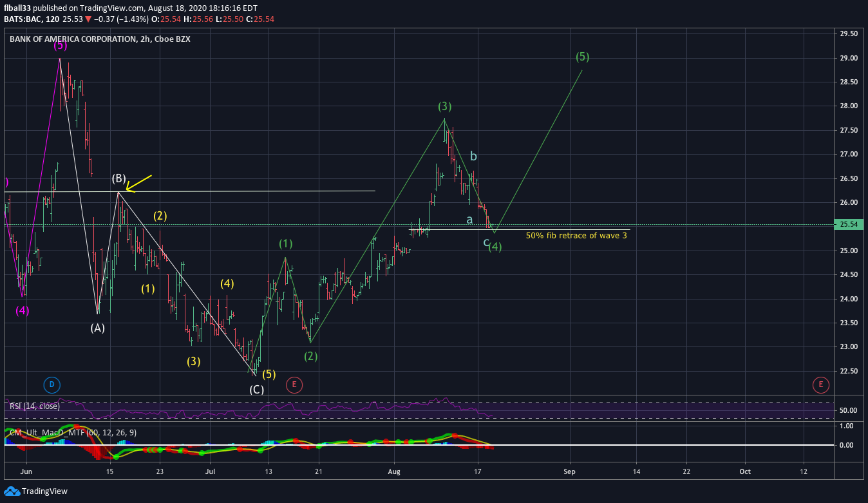Click the magenta (4) wave label
This screenshot has width=868, height=503.
pyautogui.click(x=23, y=310)
